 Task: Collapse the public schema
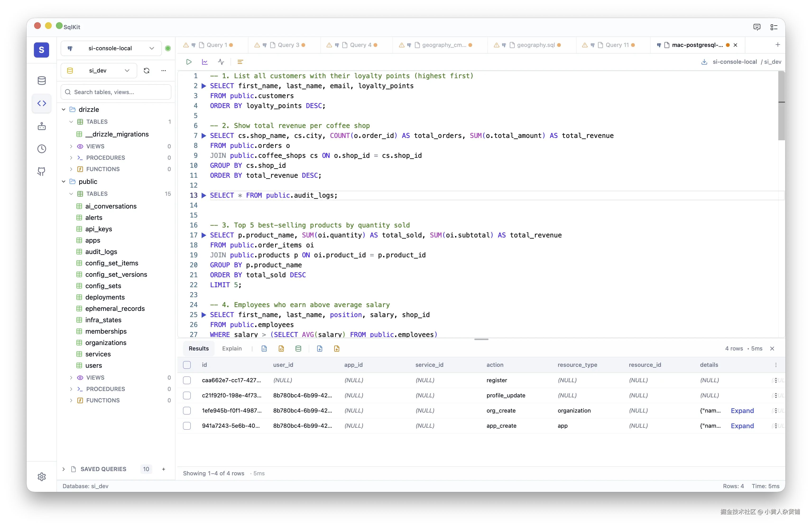pyautogui.click(x=64, y=181)
